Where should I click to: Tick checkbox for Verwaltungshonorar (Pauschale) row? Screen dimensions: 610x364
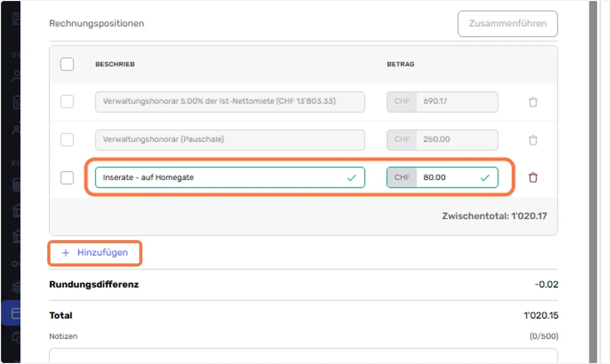tap(67, 140)
